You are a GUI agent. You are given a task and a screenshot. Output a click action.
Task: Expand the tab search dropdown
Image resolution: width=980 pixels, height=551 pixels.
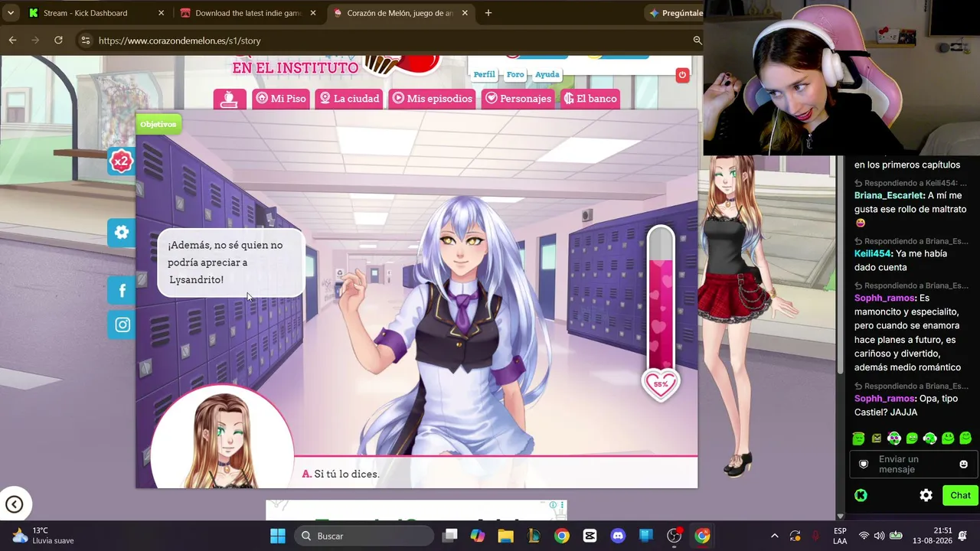pyautogui.click(x=11, y=13)
